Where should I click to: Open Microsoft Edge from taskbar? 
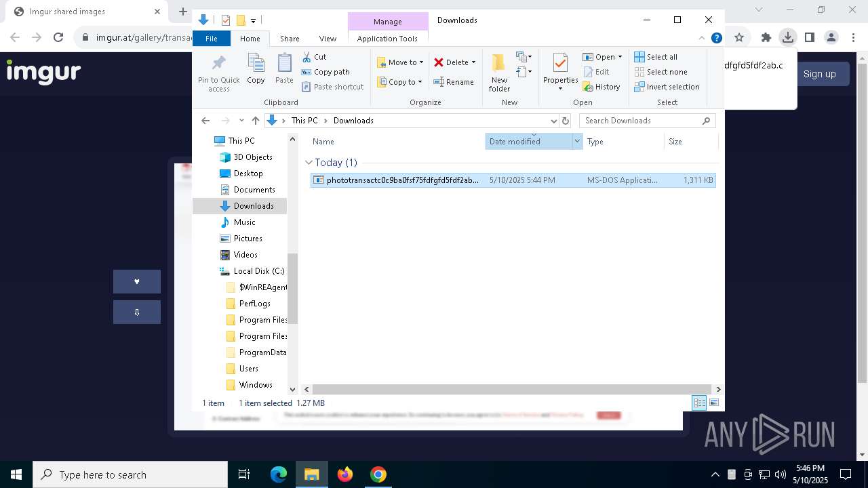tap(279, 474)
